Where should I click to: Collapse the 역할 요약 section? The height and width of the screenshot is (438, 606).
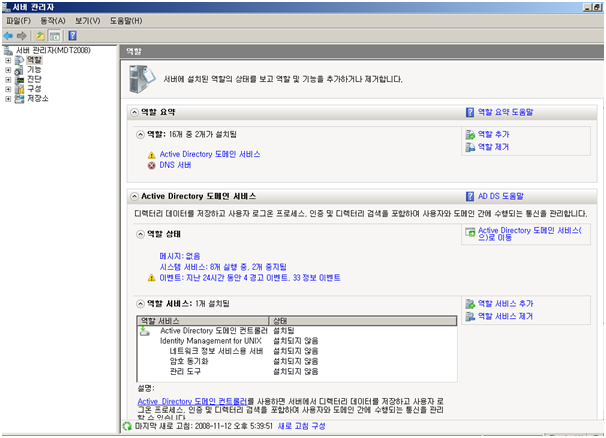[x=134, y=112]
